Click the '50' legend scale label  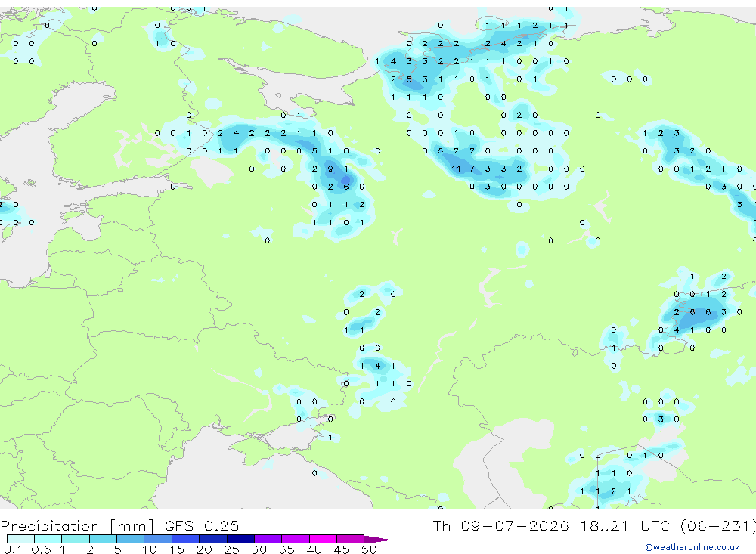tap(370, 549)
